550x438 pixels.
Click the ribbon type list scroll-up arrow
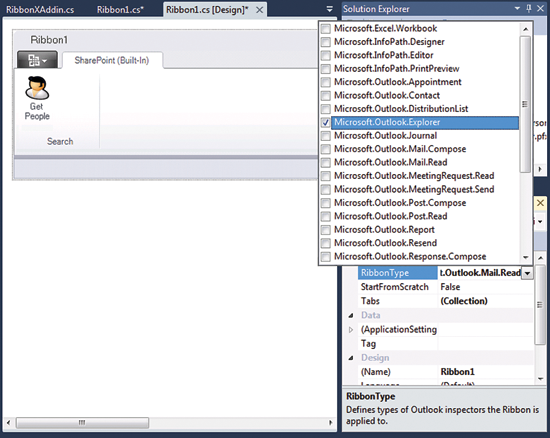coord(525,29)
